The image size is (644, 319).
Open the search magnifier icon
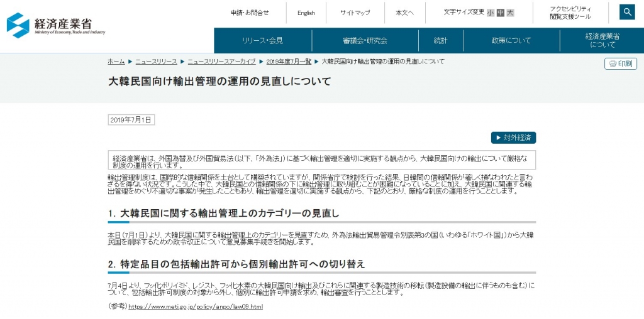coord(627,13)
